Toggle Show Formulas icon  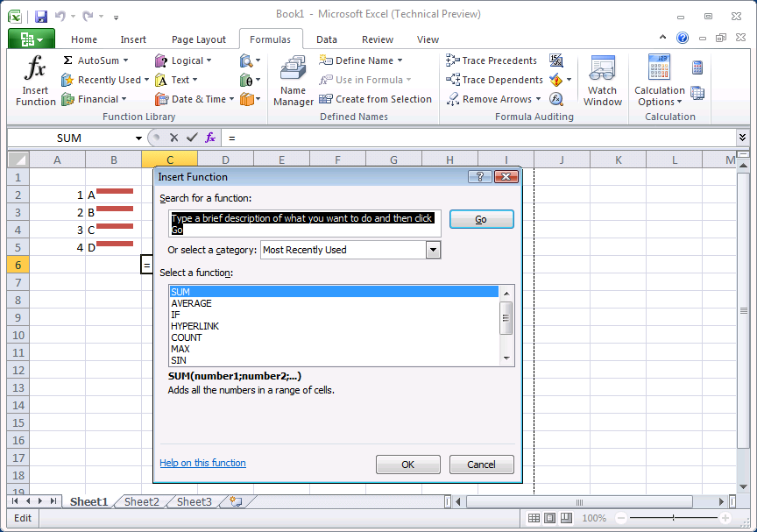pos(556,60)
